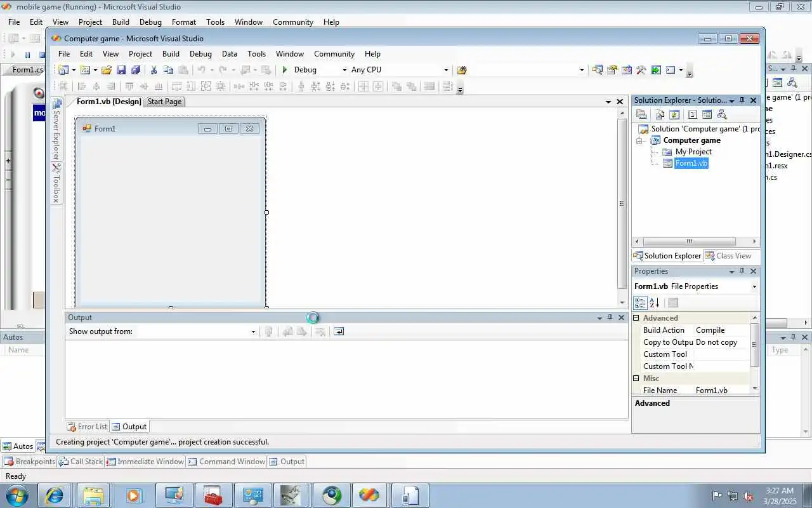Click the Cut scissors icon
This screenshot has width=812, height=508.
(154, 70)
